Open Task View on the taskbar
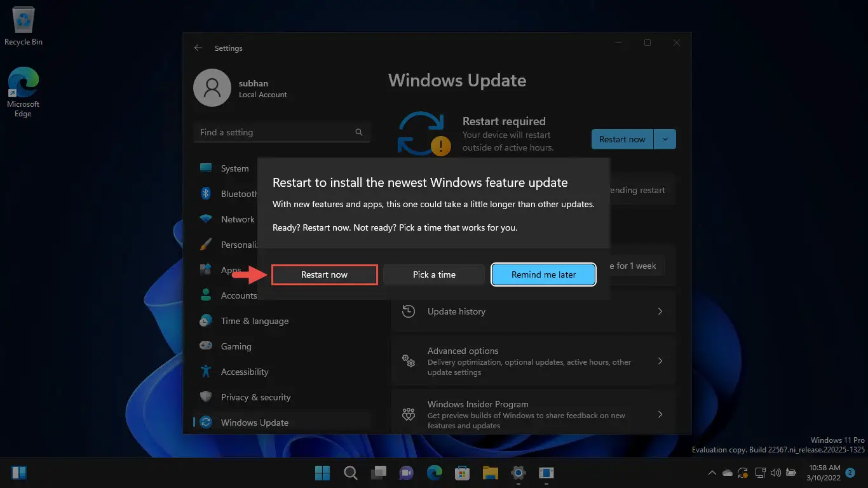Screen dimensions: 868x488 [379, 473]
